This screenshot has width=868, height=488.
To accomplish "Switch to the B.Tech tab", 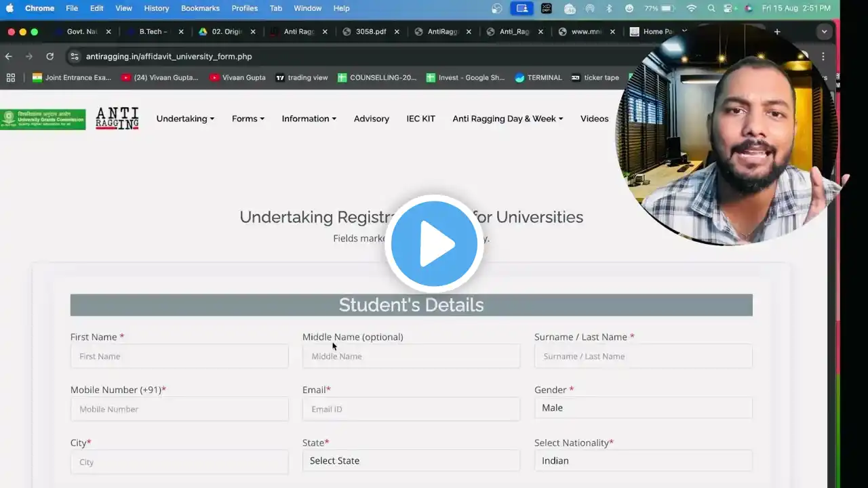I will 154,31.
